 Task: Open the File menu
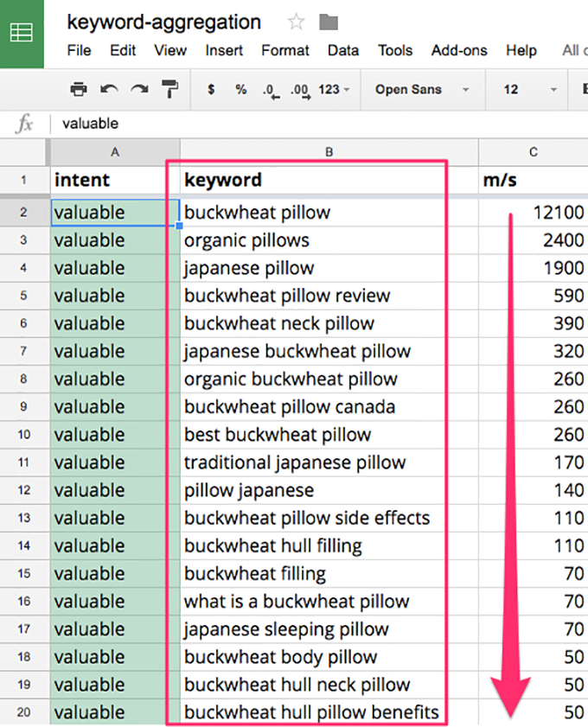(x=79, y=50)
